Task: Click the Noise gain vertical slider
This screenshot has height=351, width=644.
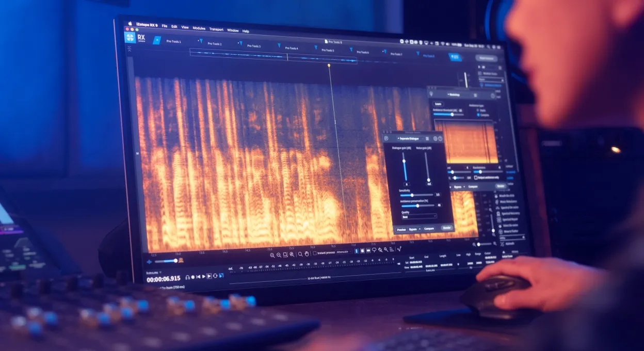Action: click(427, 166)
